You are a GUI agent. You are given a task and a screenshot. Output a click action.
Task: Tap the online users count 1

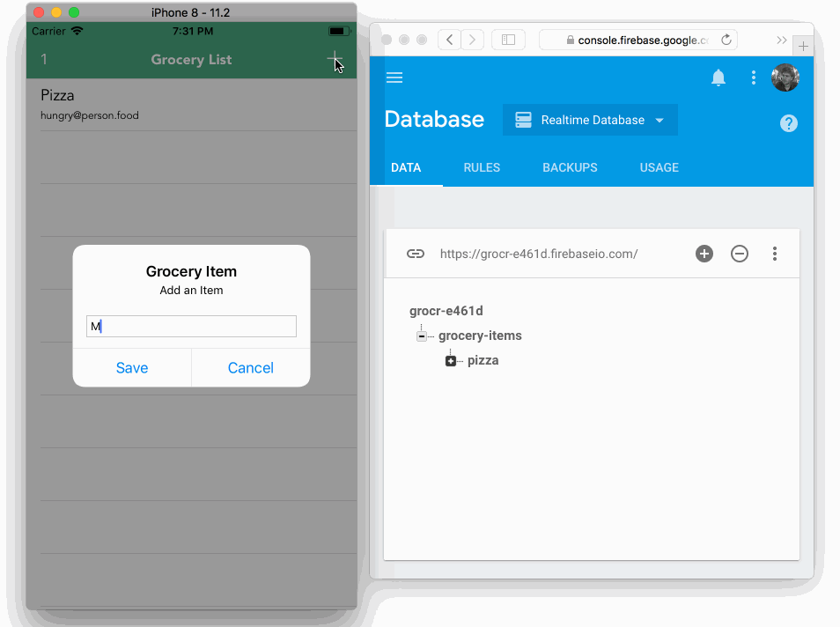point(44,59)
